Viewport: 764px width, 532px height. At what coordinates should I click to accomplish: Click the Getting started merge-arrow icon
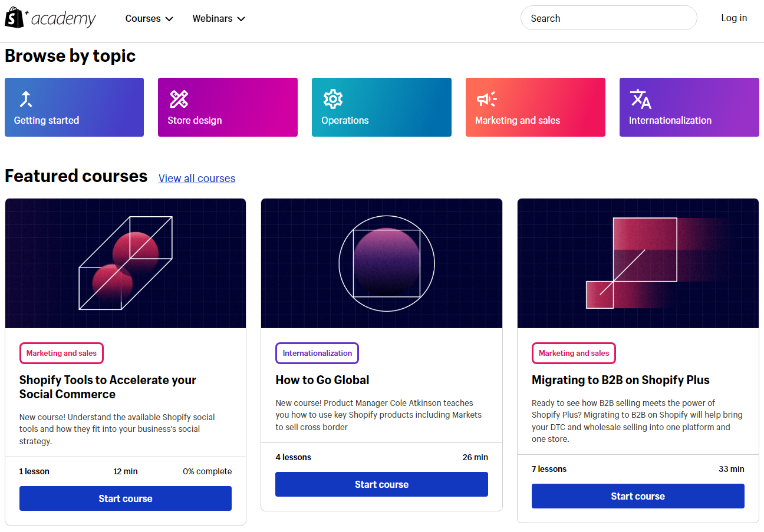click(x=25, y=98)
